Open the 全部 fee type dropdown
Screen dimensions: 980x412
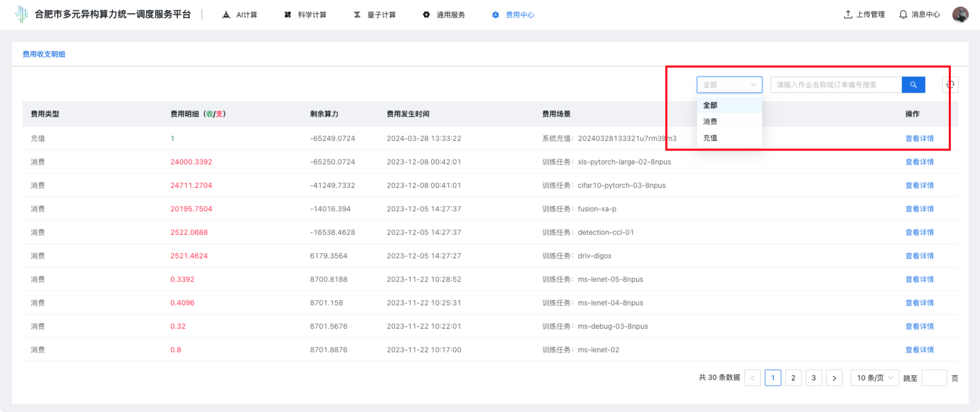(x=729, y=85)
